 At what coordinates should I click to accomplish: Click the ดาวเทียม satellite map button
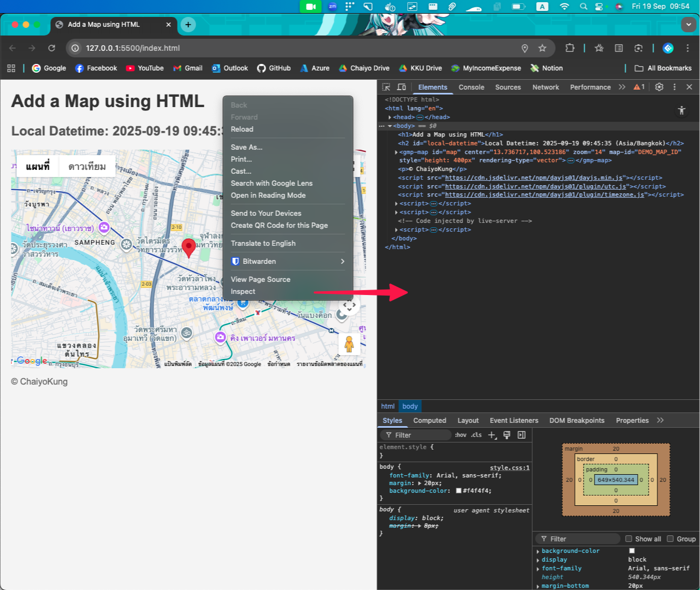click(x=87, y=166)
